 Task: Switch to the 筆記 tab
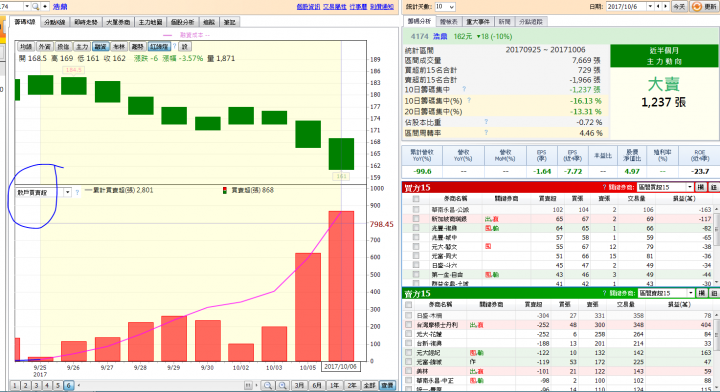point(230,22)
